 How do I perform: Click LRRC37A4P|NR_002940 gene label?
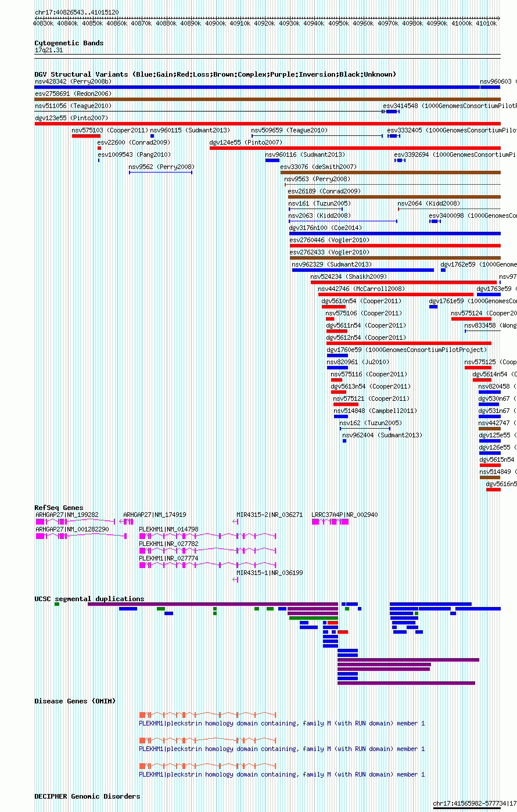click(344, 515)
